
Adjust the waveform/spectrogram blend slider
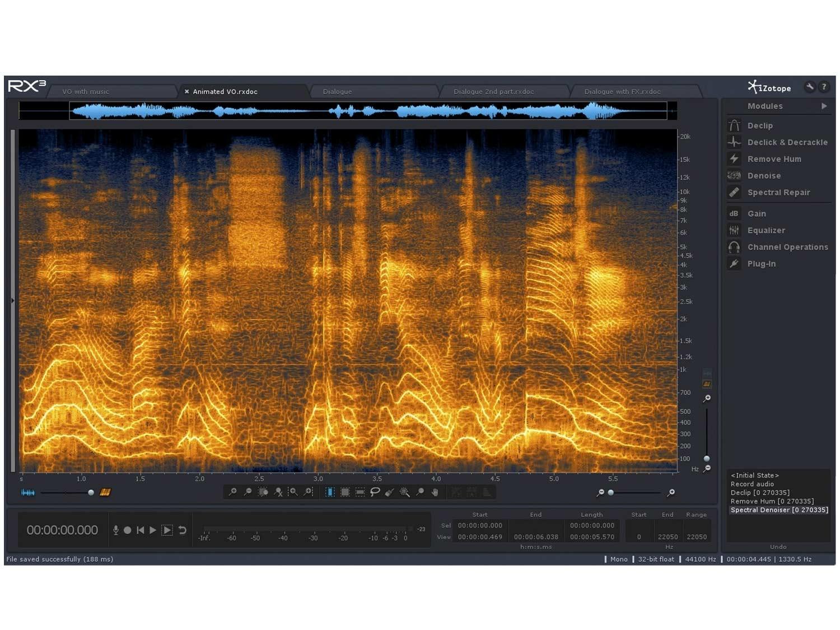click(x=91, y=493)
